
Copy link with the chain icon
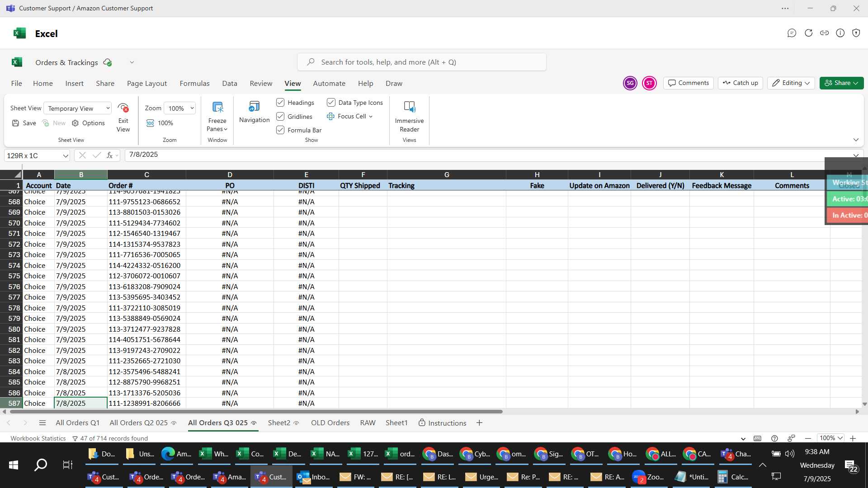point(824,33)
